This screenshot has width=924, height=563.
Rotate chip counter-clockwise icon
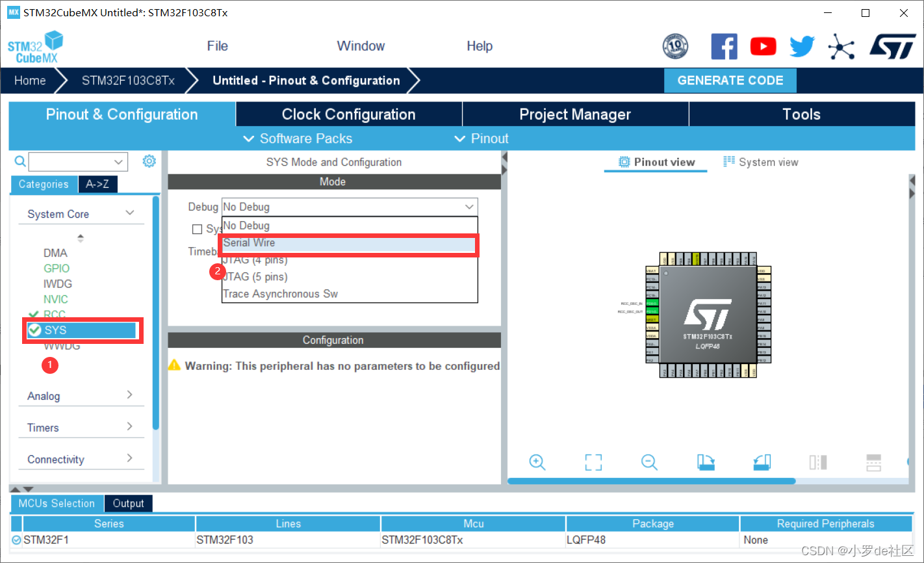(762, 462)
